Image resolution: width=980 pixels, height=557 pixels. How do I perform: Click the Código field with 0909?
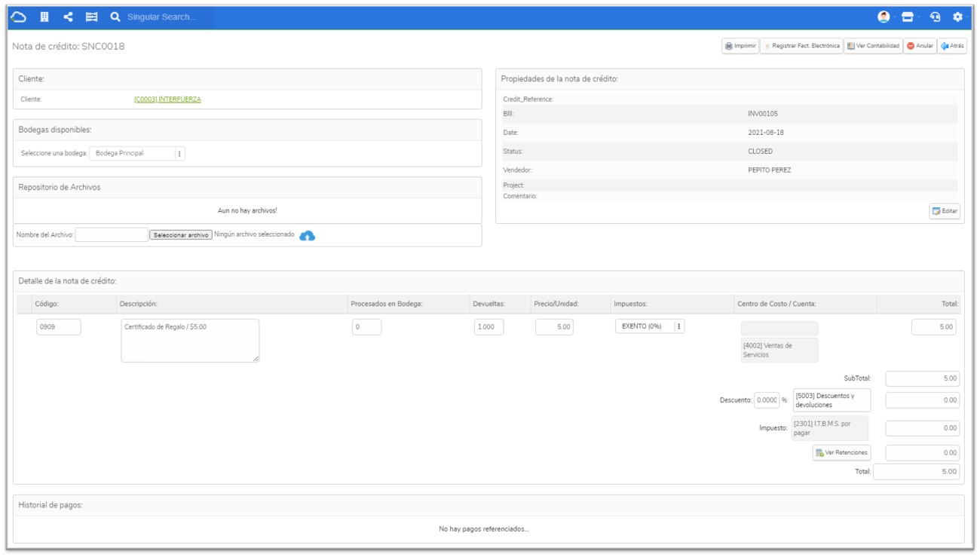coord(58,327)
